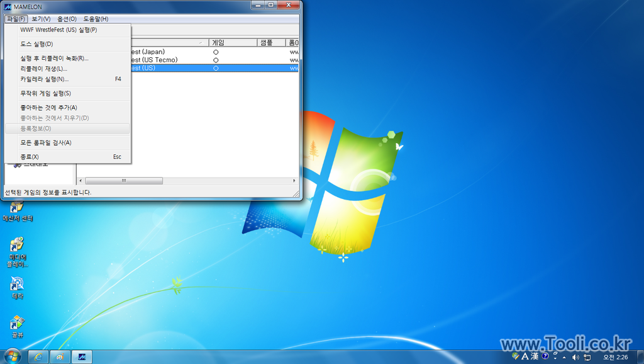Click the game list scroll-right arrow
Image resolution: width=644 pixels, height=364 pixels.
pyautogui.click(x=294, y=181)
